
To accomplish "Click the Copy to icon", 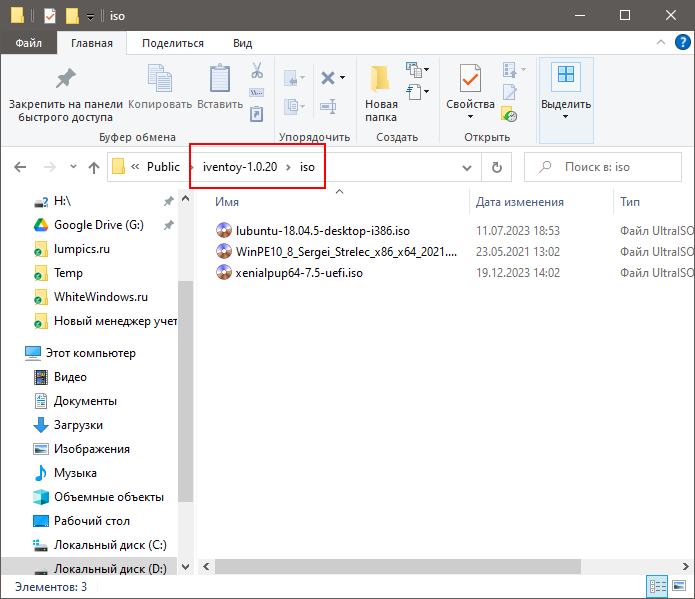I will click(291, 106).
